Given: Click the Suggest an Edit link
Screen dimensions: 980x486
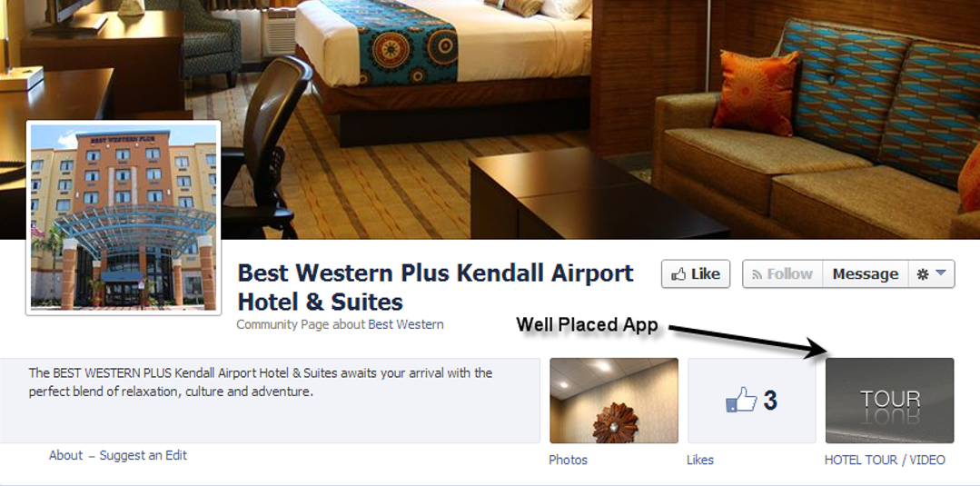Looking at the screenshot, I should tap(144, 455).
